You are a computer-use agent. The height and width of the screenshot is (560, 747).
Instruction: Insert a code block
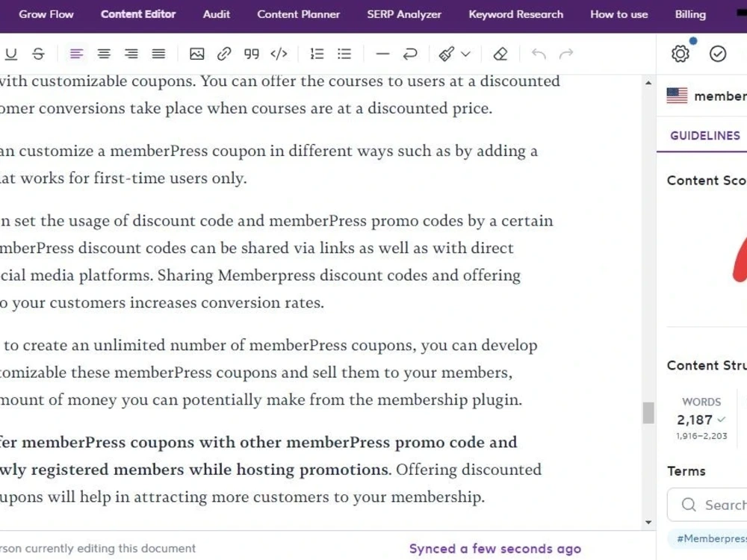(x=279, y=54)
